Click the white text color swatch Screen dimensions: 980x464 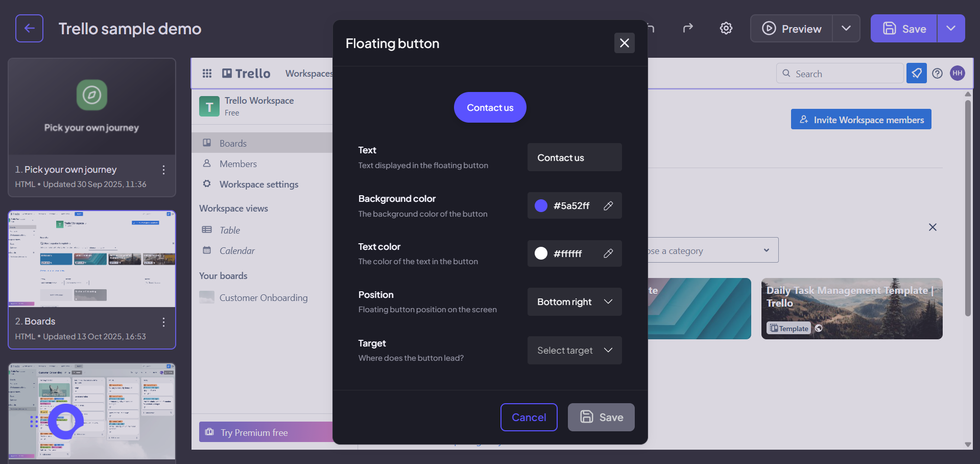coord(541,253)
